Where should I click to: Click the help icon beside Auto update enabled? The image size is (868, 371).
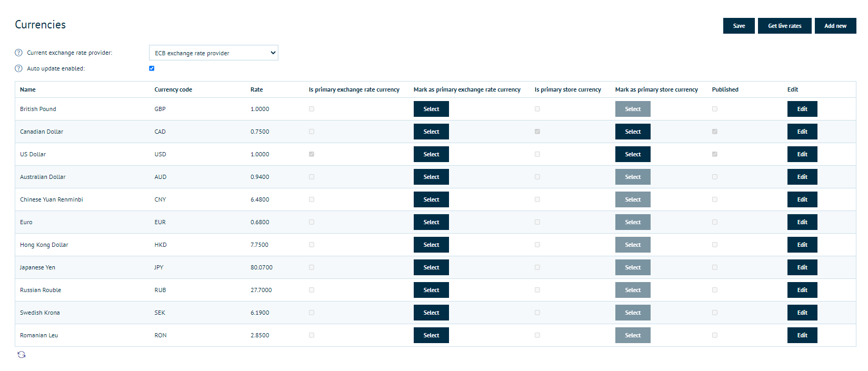tap(19, 68)
